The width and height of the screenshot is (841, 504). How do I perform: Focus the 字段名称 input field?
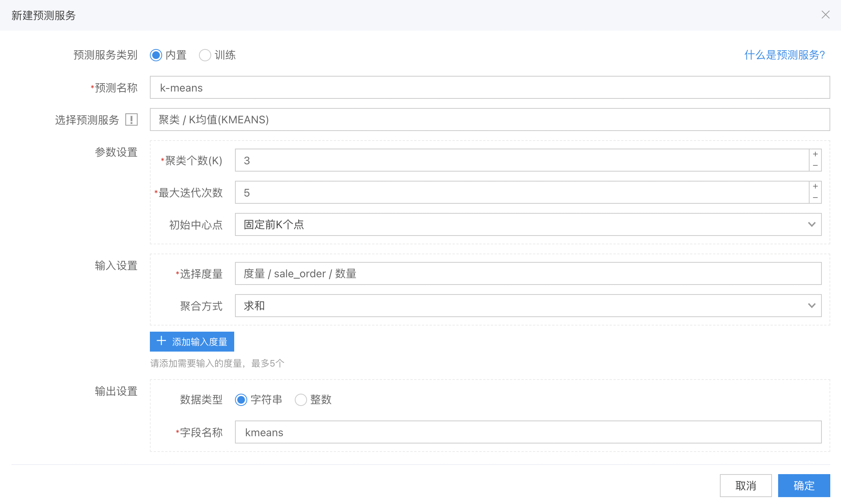pos(528,432)
